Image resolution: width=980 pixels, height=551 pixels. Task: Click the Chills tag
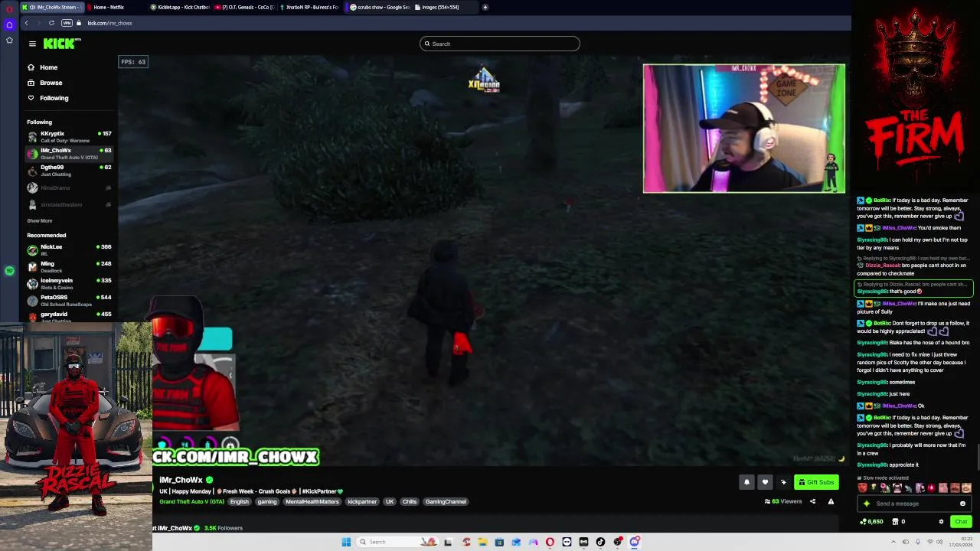[410, 502]
